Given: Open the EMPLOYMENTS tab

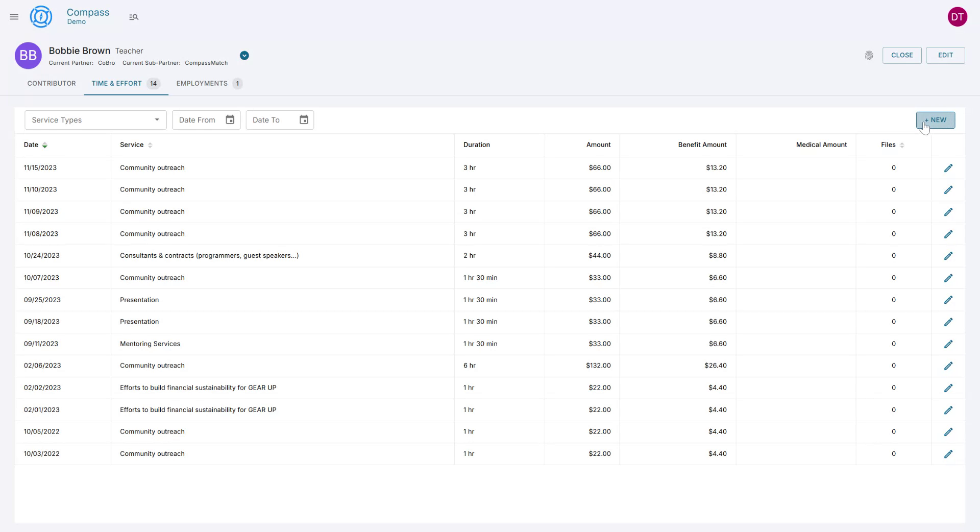Looking at the screenshot, I should coord(202,83).
